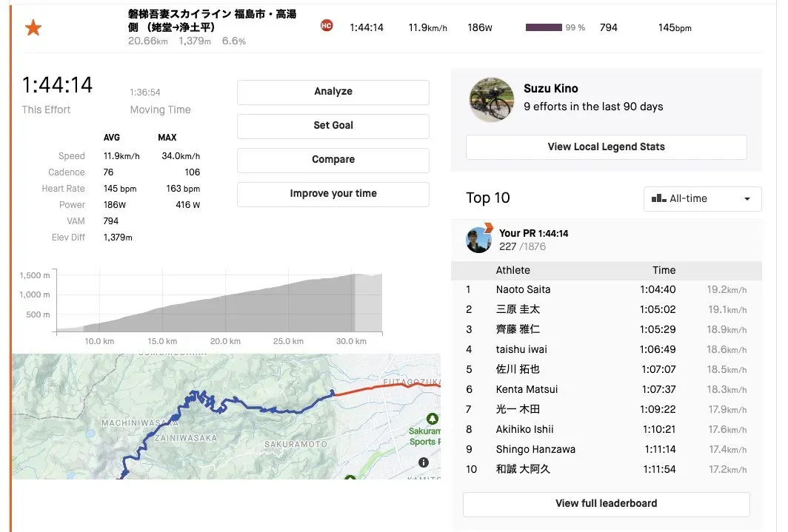The width and height of the screenshot is (788, 532).
Task: Click the 99% purple progress bar
Action: click(544, 27)
